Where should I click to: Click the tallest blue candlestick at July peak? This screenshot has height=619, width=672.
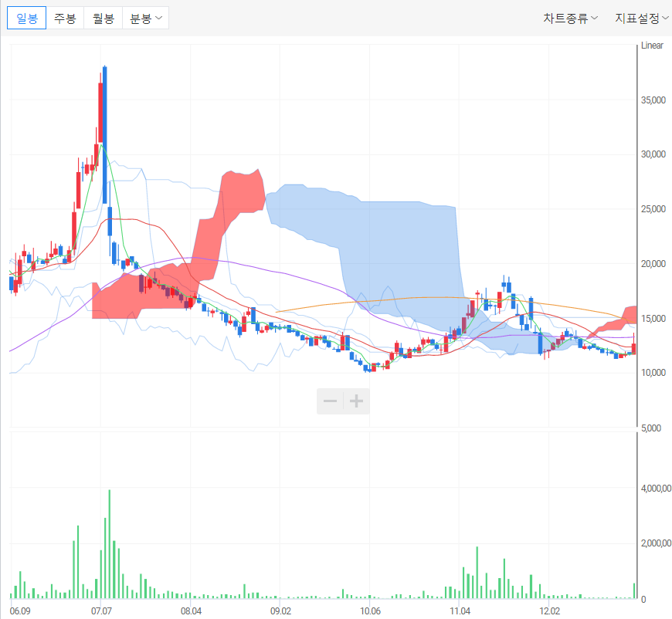pos(105,135)
